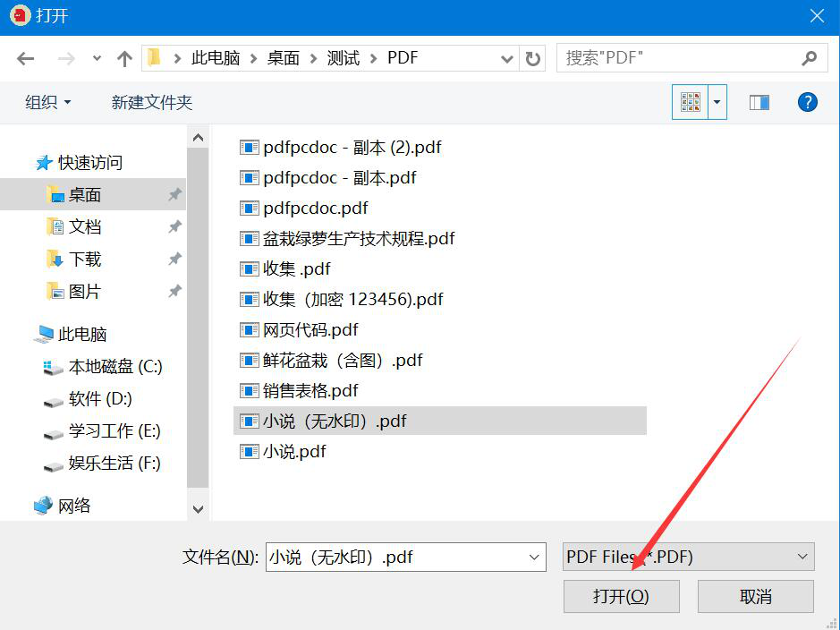
Task: Expand chevron after 此电脑 in breadcrumb
Action: coord(253,58)
